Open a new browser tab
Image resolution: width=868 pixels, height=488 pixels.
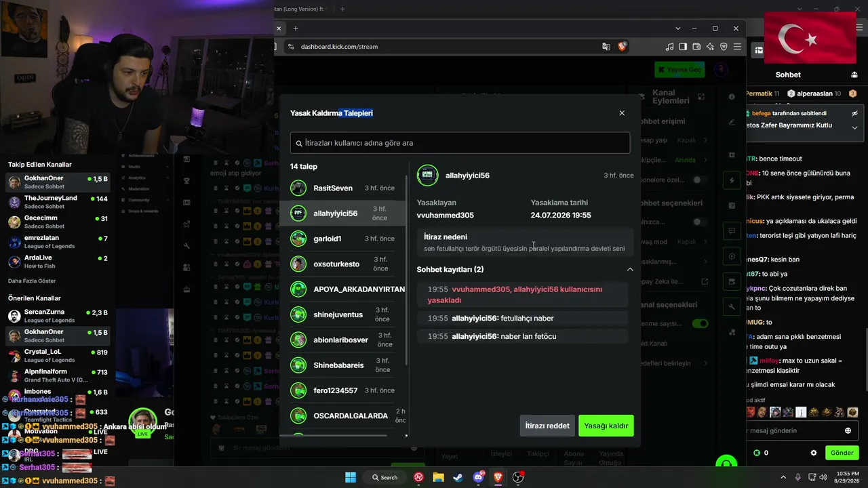(x=296, y=28)
